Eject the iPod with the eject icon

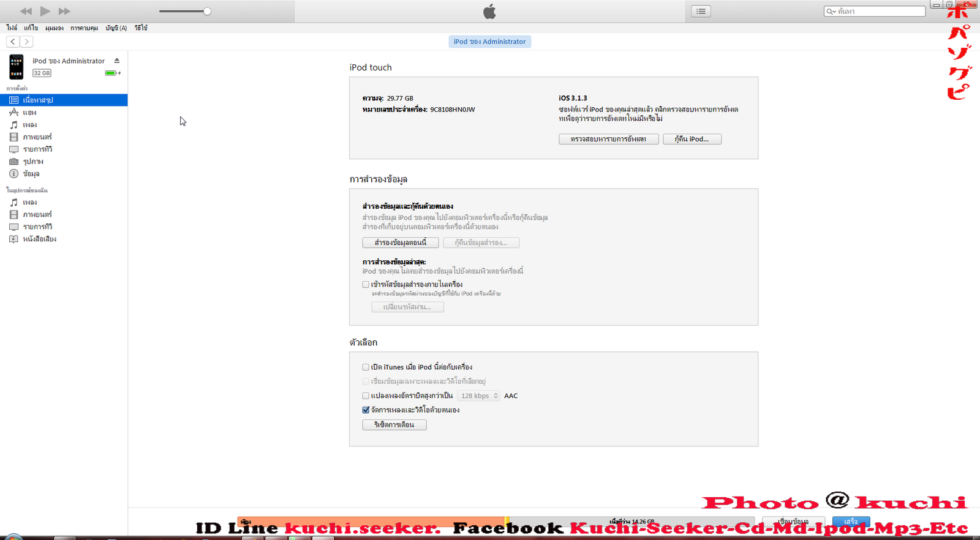[x=116, y=61]
